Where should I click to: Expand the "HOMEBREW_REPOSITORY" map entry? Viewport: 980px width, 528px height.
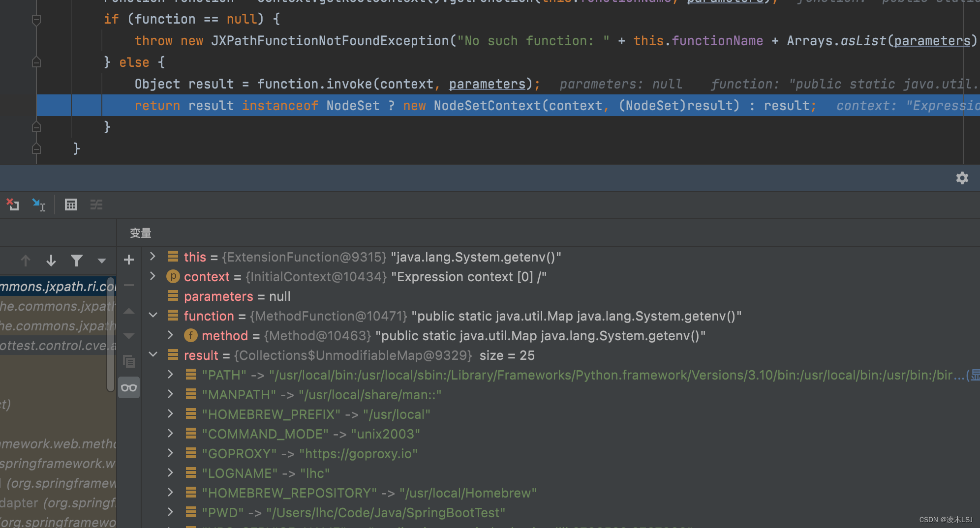pos(170,492)
